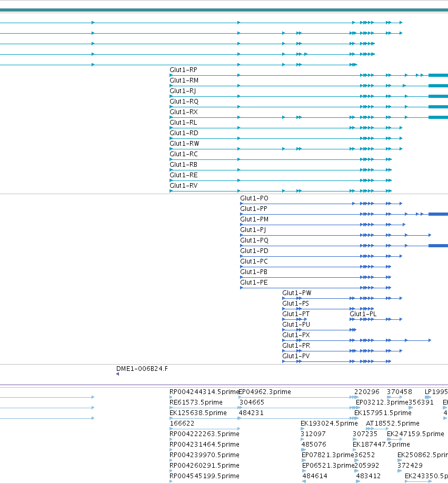This screenshot has height=484, width=448.
Task: Click the 372429 alignment label
Action: [410, 465]
